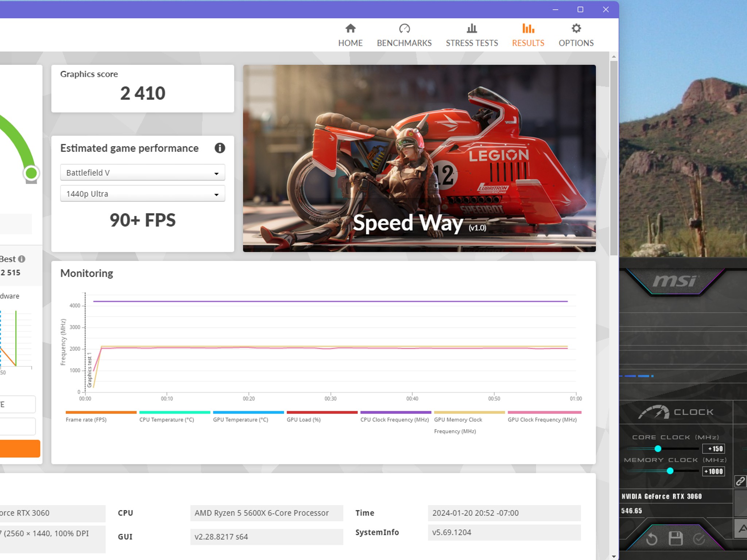The image size is (747, 560).
Task: Click the orange button at left panel
Action: point(20,448)
